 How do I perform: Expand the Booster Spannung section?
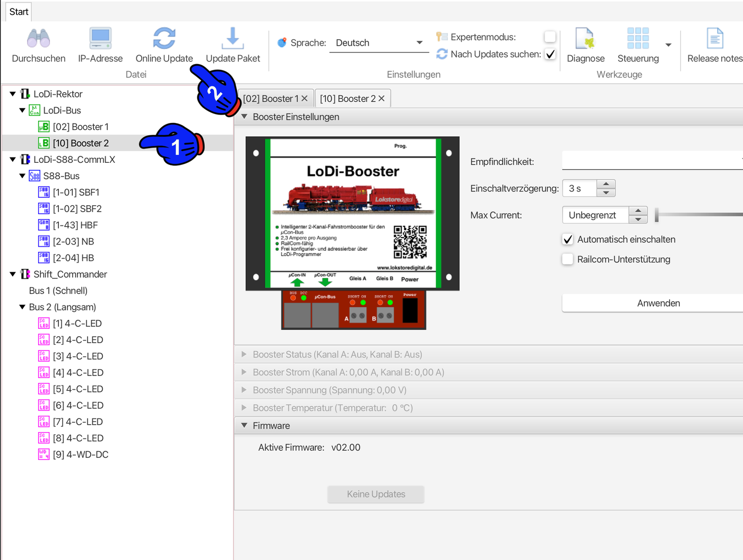click(x=244, y=390)
